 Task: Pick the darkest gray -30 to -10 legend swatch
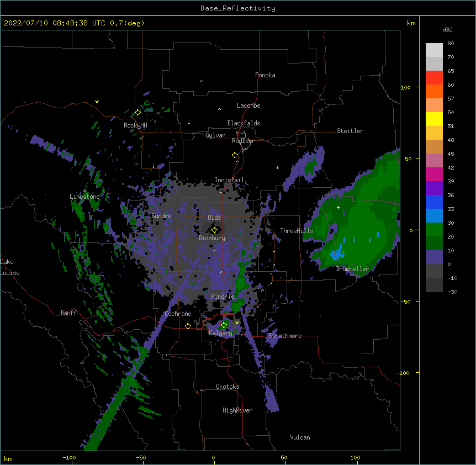(434, 285)
